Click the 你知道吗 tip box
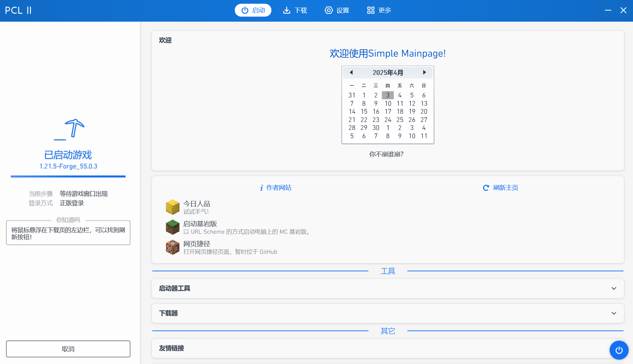This screenshot has height=364, width=633. point(68,232)
